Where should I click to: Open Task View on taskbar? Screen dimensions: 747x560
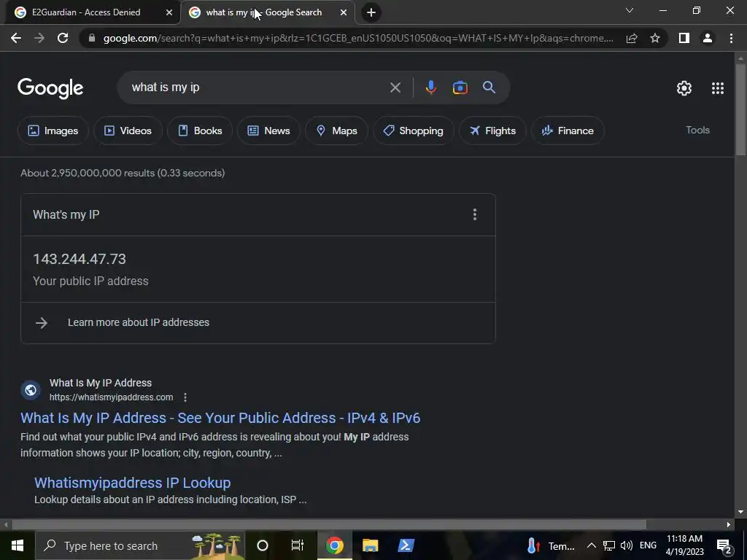[x=298, y=545]
